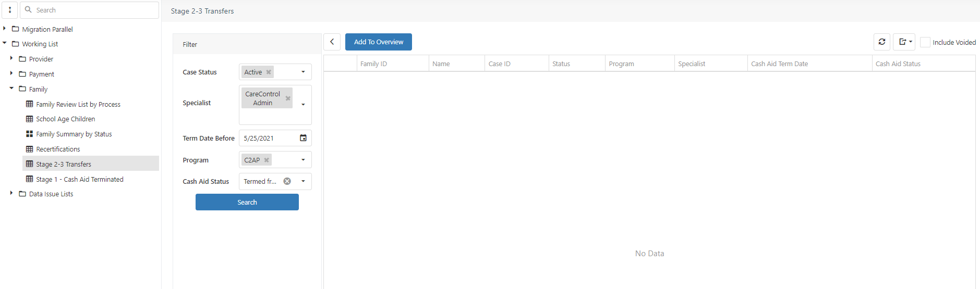Select Family Summary by Status

[74, 134]
